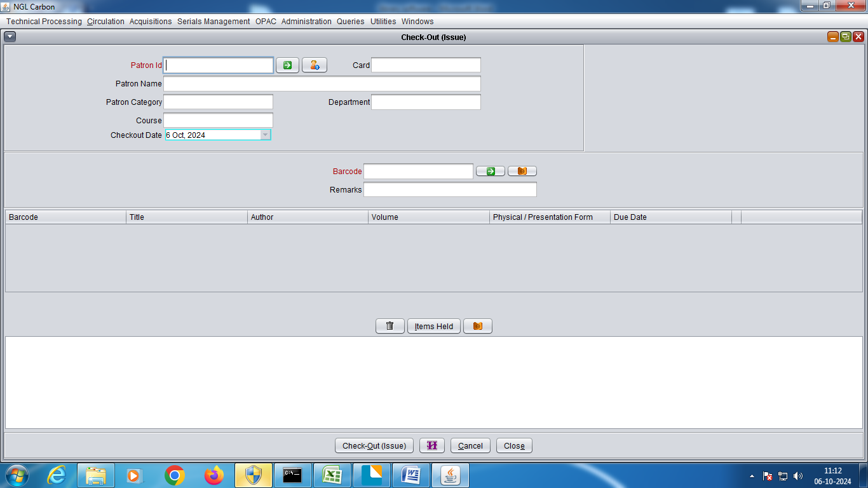Click the purple icon beside Check-Out (Issue) button
The width and height of the screenshot is (868, 488).
pyautogui.click(x=432, y=445)
